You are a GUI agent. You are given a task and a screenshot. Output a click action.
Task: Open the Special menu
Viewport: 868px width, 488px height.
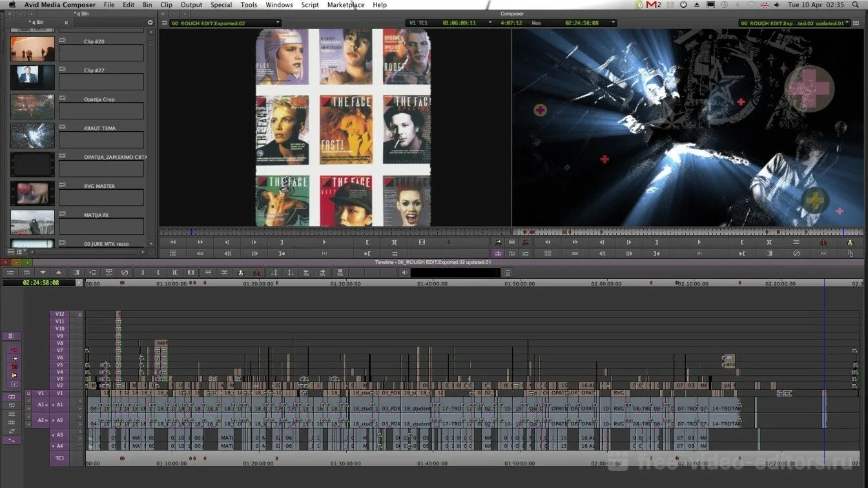[x=221, y=5]
